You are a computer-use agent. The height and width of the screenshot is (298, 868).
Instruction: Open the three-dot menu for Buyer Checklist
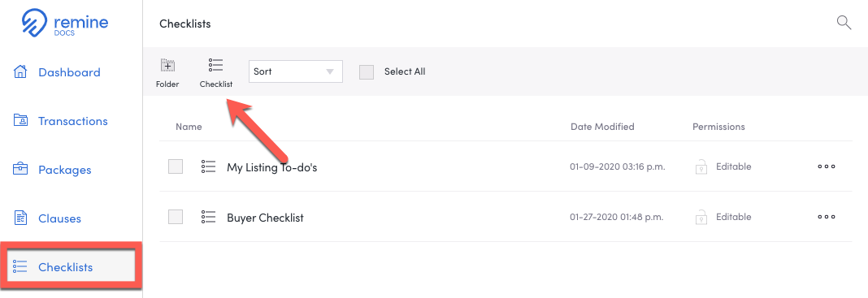(827, 218)
